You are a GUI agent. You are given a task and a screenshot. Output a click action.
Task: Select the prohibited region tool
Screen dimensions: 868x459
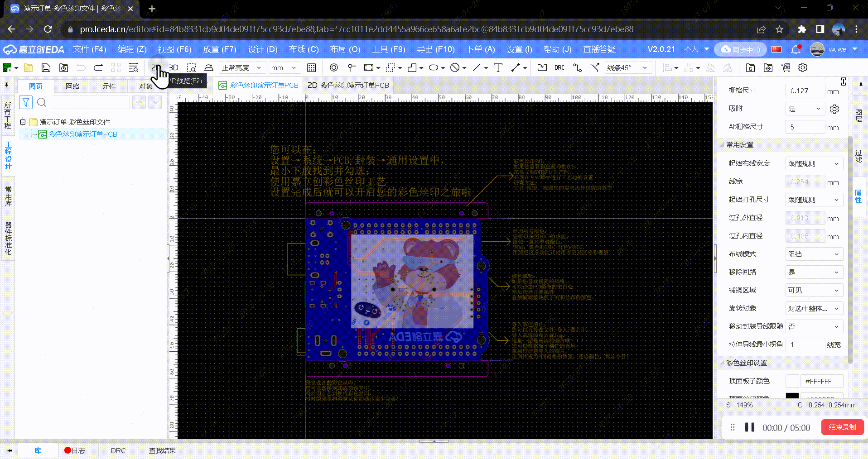coord(455,68)
